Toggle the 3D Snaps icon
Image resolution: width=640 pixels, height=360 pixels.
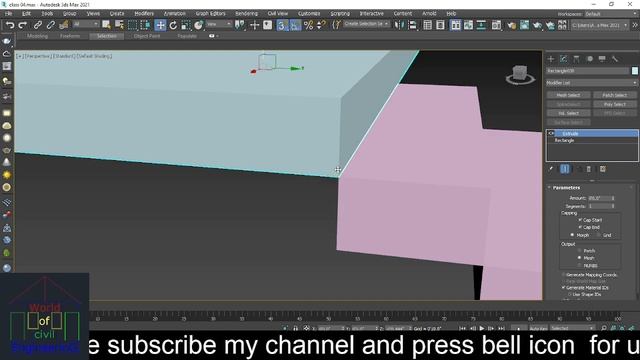(281, 25)
